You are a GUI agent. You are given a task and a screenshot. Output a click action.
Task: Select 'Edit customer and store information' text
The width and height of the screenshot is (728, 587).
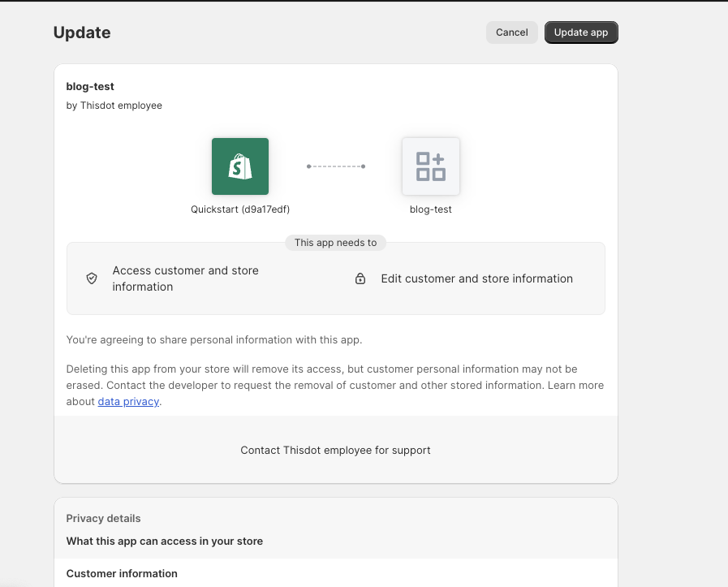[476, 278]
